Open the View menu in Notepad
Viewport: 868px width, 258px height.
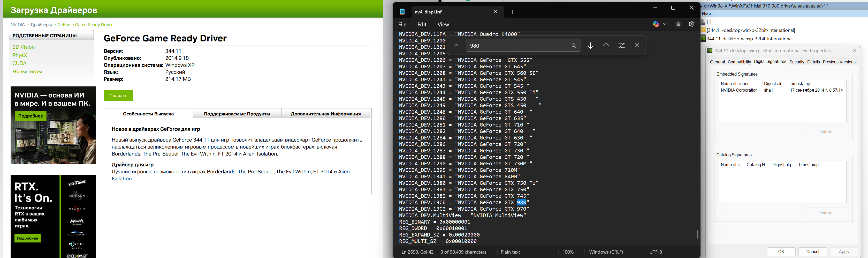(443, 25)
